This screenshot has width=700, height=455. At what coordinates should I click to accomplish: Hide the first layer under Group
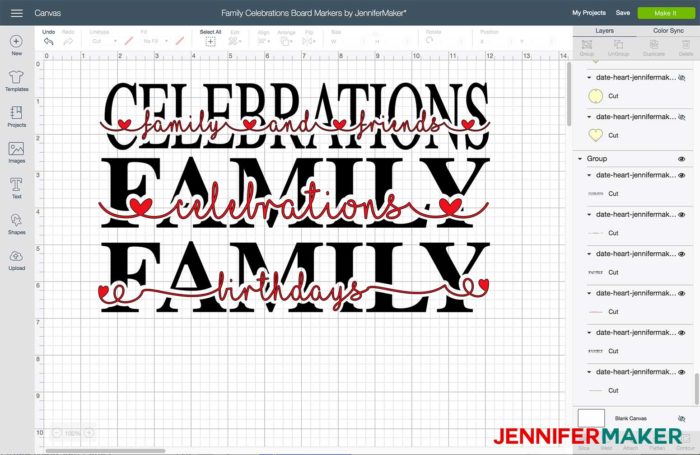coord(682,175)
